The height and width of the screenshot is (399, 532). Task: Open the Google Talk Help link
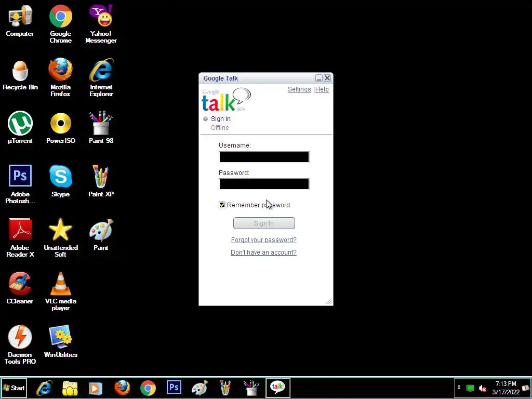[x=322, y=89]
